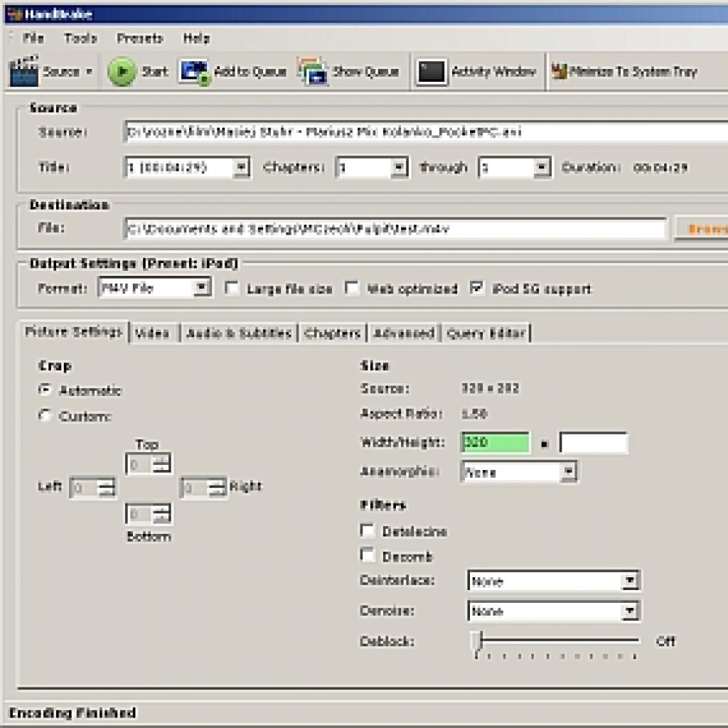Click the green Start play icon
The image size is (728, 728).
(x=122, y=71)
